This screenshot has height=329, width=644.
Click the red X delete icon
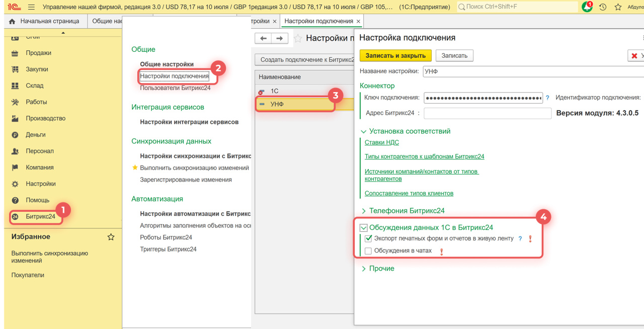[634, 56]
